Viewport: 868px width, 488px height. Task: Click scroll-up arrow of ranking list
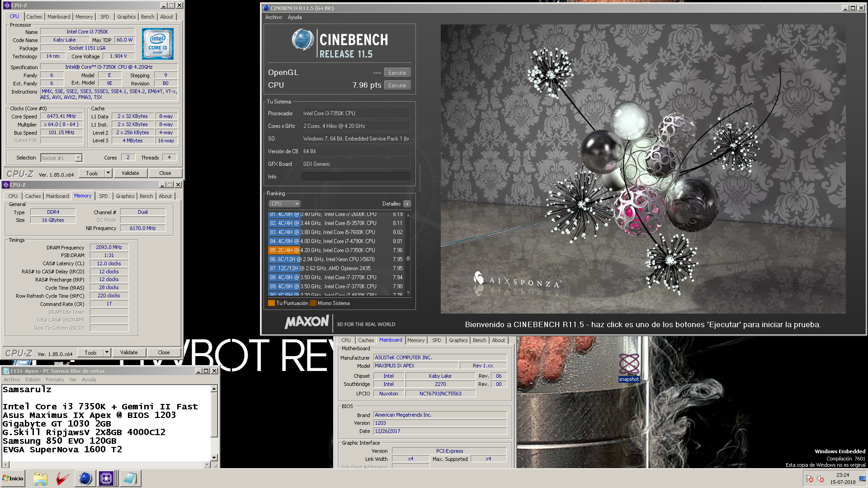pyautogui.click(x=408, y=216)
